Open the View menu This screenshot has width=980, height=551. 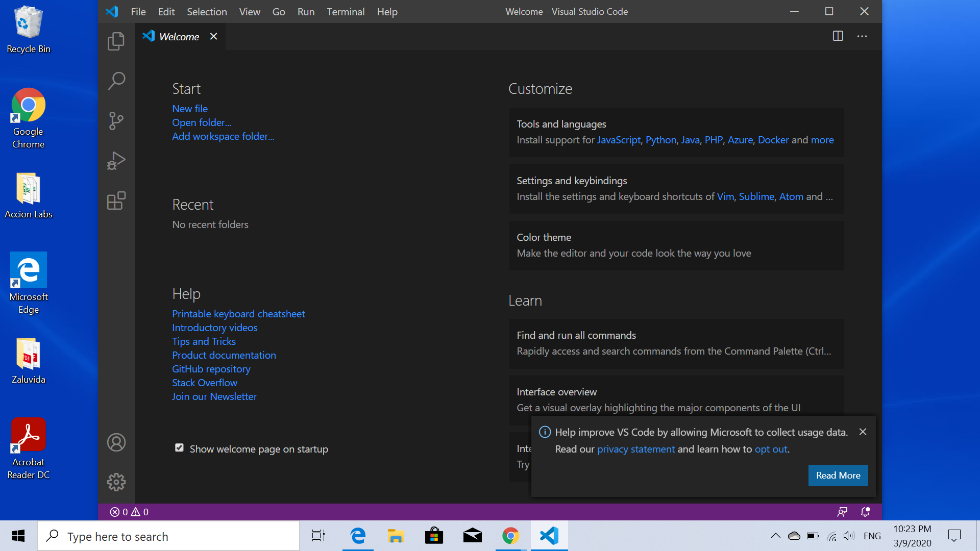tap(250, 11)
